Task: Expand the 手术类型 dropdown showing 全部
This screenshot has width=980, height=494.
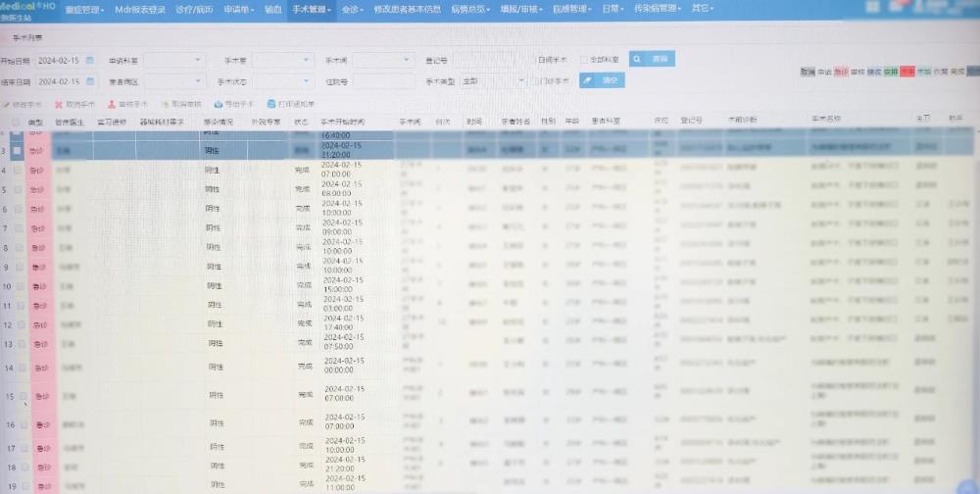Action: pyautogui.click(x=520, y=81)
